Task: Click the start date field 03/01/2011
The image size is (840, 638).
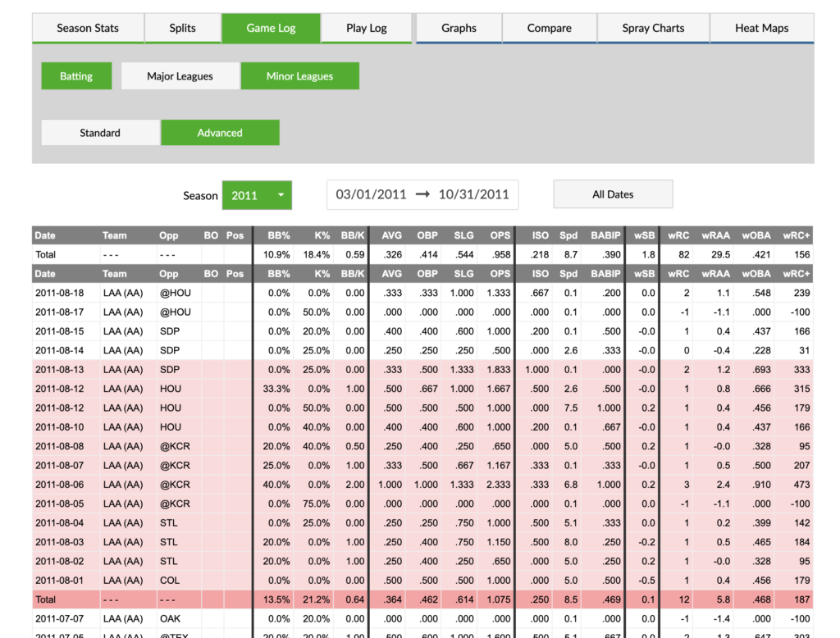Action: pyautogui.click(x=370, y=194)
